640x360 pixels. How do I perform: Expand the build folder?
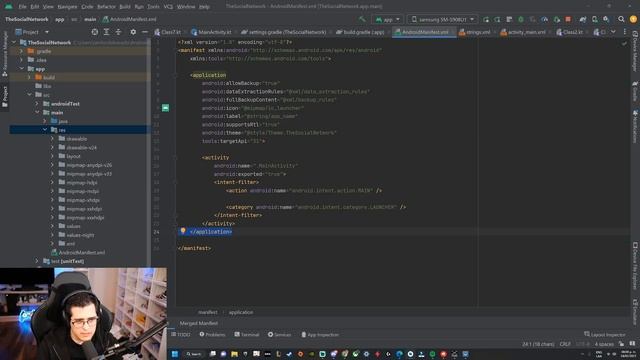[x=29, y=78]
